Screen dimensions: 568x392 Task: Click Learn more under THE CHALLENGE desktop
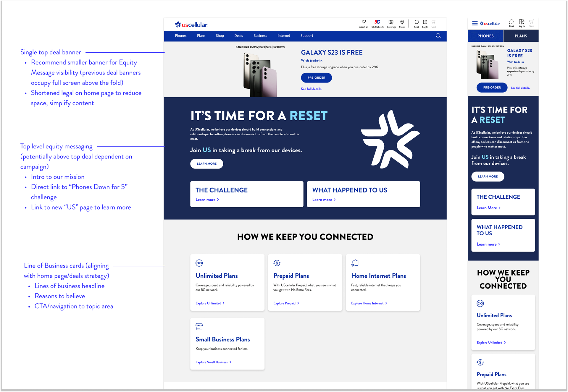(x=207, y=200)
